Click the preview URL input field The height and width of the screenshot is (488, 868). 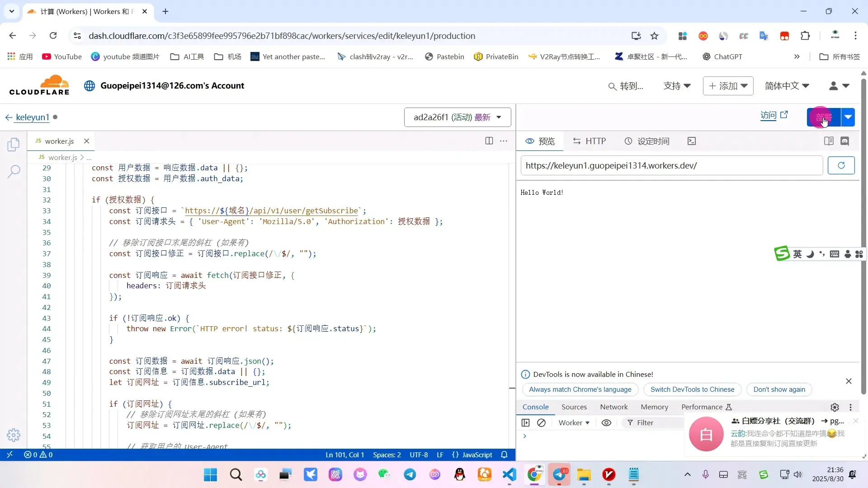(671, 165)
